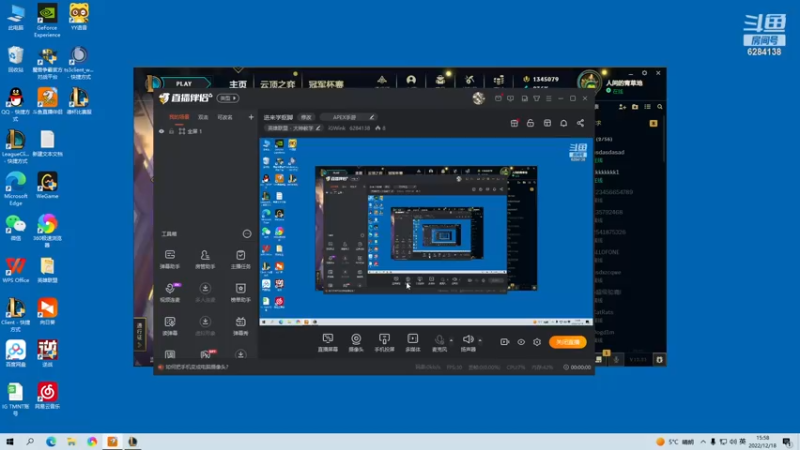Screen dimensions: 800x450
Task: Open the box store icon above preview
Action: (547, 123)
